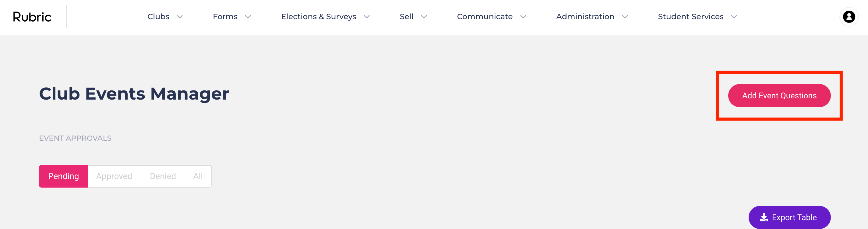
Task: Click Add Event Questions button
Action: click(x=779, y=96)
